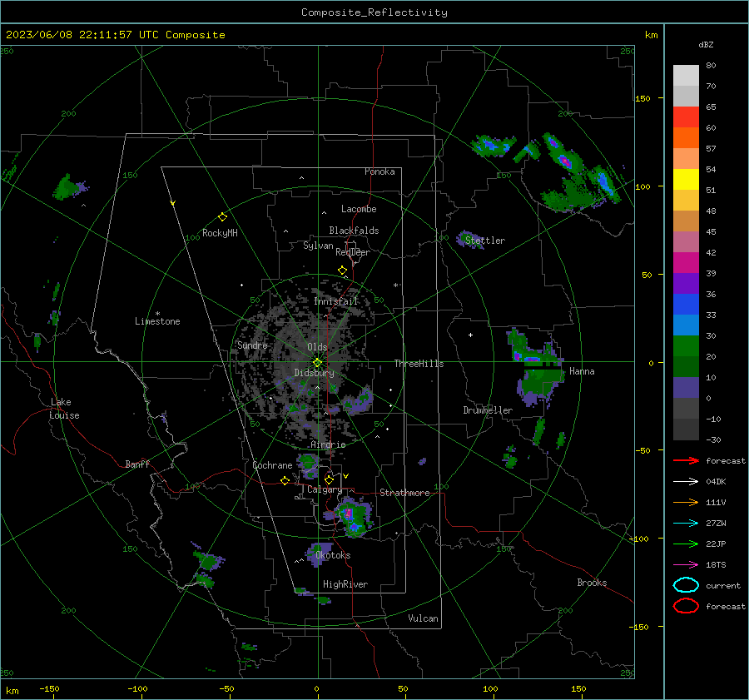The height and width of the screenshot is (700, 749).
Task: Click the yellow diamond marker below Cochrane
Action: (285, 480)
